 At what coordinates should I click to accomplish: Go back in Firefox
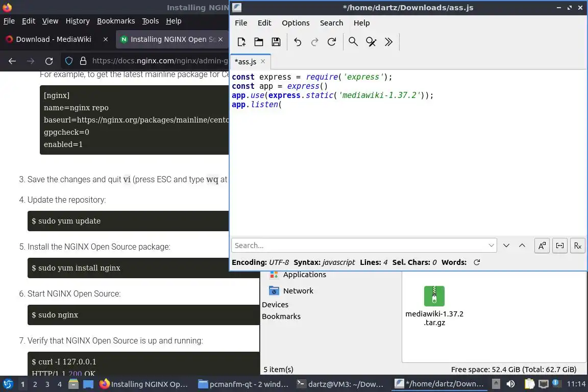coord(12,61)
